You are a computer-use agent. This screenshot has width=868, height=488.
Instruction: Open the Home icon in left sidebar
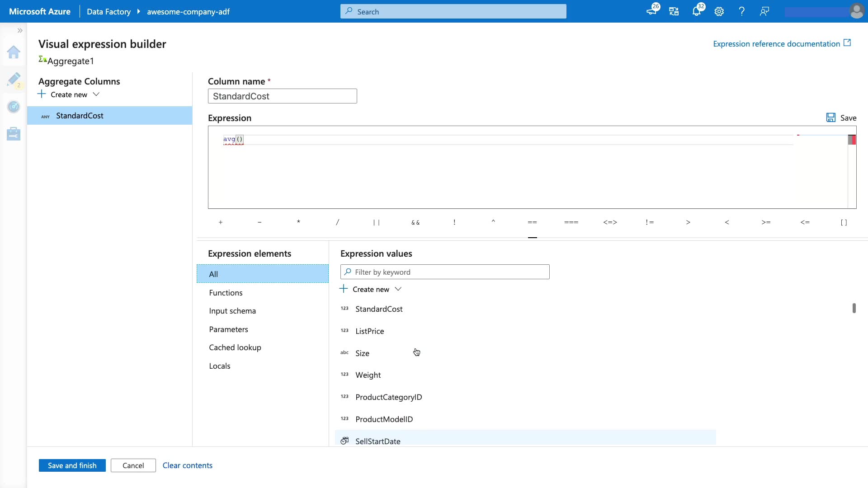pyautogui.click(x=14, y=52)
